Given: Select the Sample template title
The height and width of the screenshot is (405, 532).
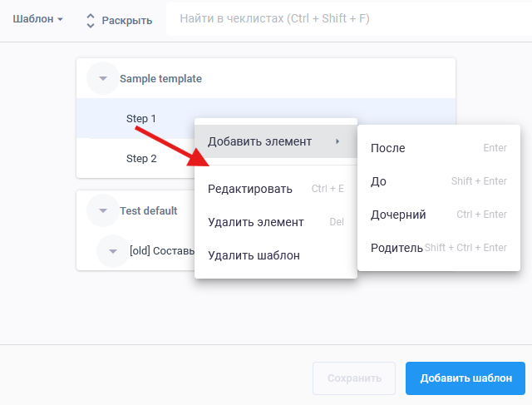Looking at the screenshot, I should point(160,79).
